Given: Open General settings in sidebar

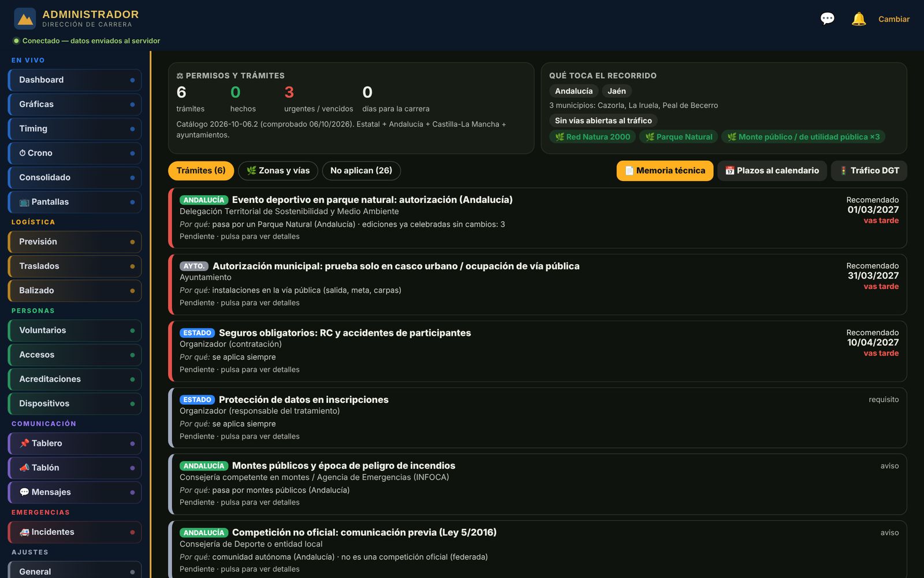Looking at the screenshot, I should pos(74,570).
